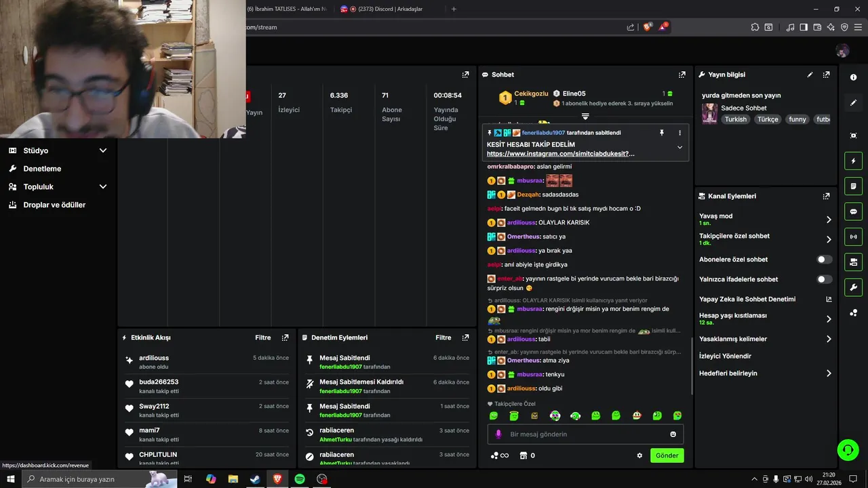Toggle the chat bubble widget in right sidebar
The image size is (868, 488).
(x=853, y=211)
